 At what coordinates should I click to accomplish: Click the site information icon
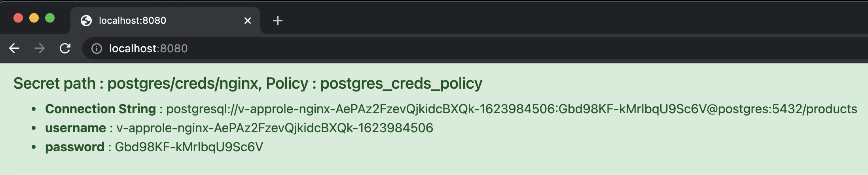97,48
